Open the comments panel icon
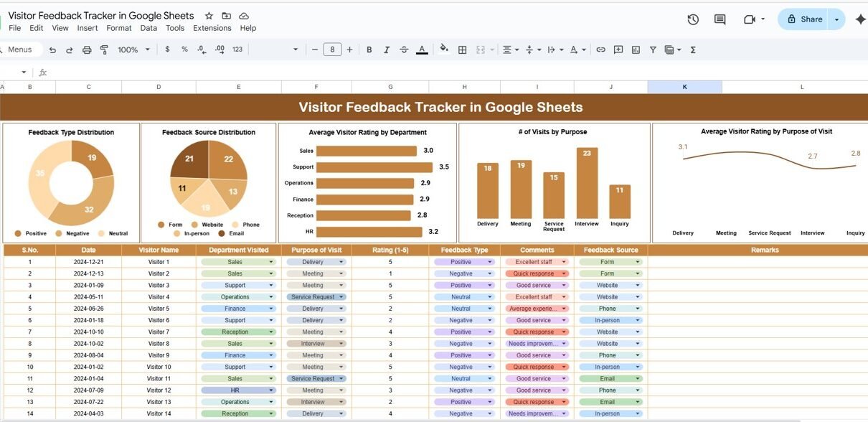This screenshot has width=868, height=422. pyautogui.click(x=720, y=19)
